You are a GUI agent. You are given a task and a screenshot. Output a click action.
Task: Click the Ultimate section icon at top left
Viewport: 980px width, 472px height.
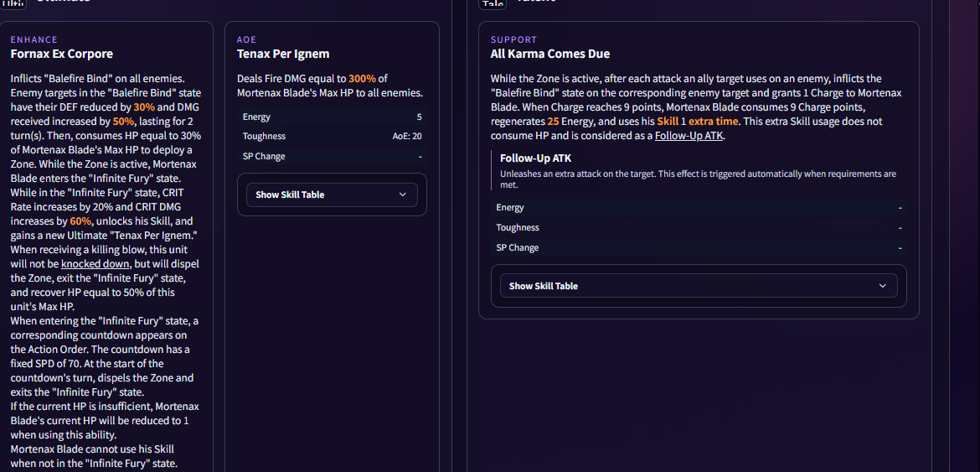pyautogui.click(x=13, y=3)
